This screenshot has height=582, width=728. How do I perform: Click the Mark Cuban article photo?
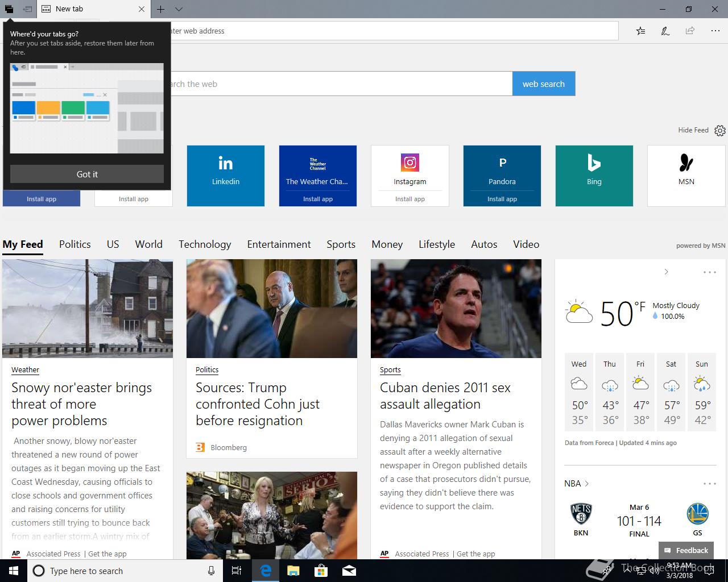(456, 309)
